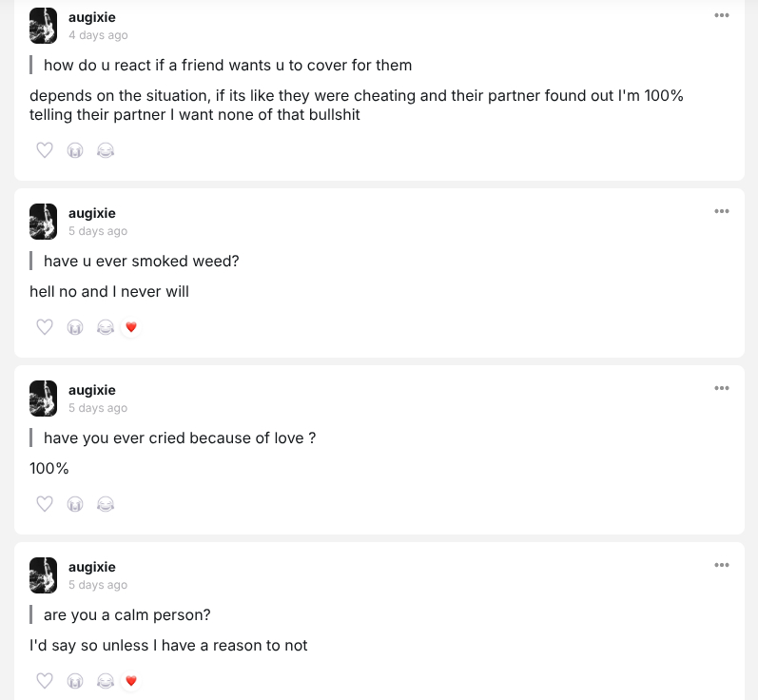The height and width of the screenshot is (700, 758).
Task: Open more options for the smoked weed post
Action: click(x=722, y=211)
